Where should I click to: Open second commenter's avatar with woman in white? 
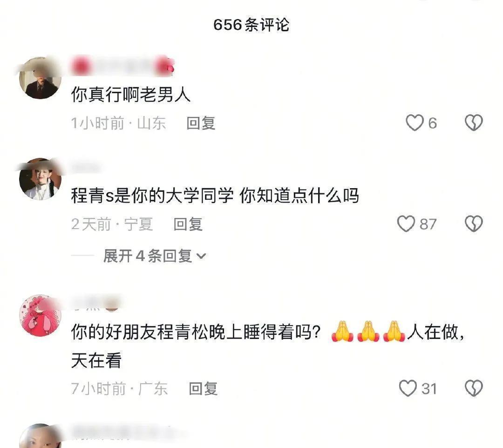[40, 179]
